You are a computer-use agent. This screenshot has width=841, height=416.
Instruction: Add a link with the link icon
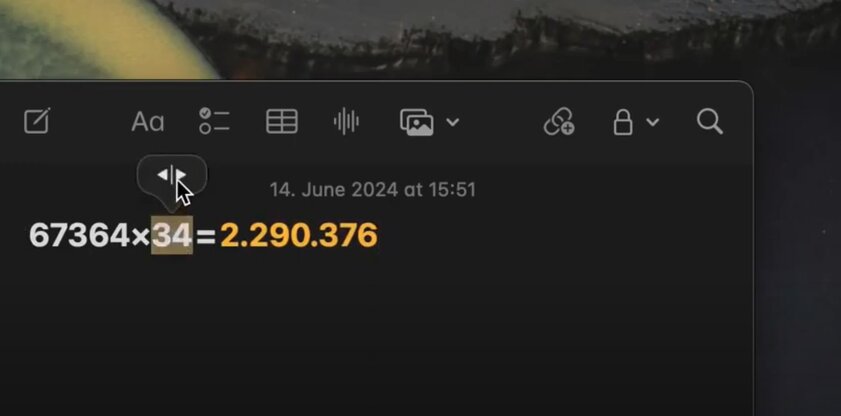559,122
